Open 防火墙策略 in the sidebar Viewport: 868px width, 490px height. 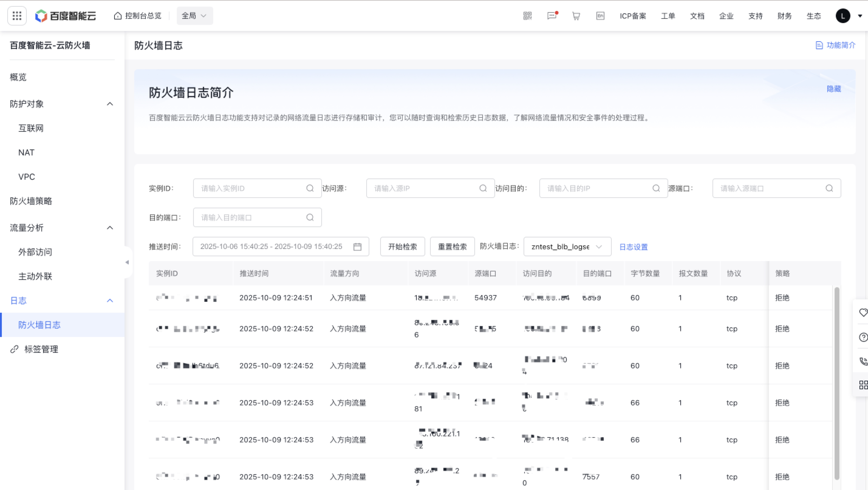[x=31, y=201]
